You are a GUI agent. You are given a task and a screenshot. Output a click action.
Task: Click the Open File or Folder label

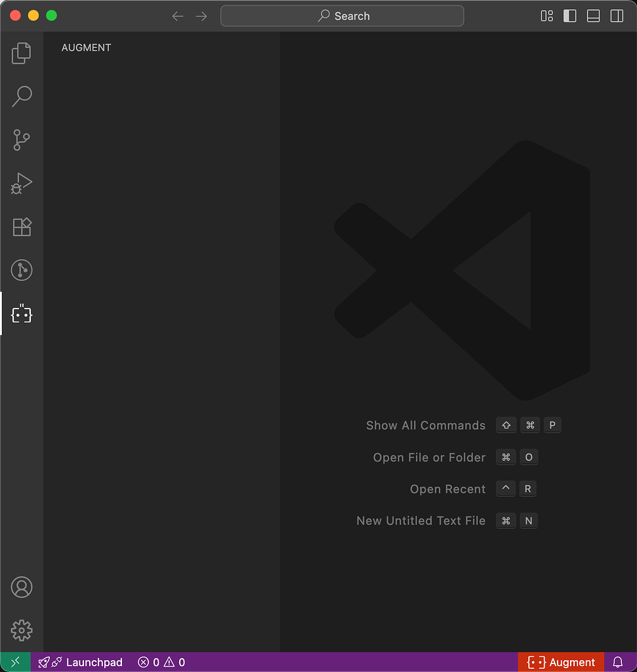click(429, 457)
